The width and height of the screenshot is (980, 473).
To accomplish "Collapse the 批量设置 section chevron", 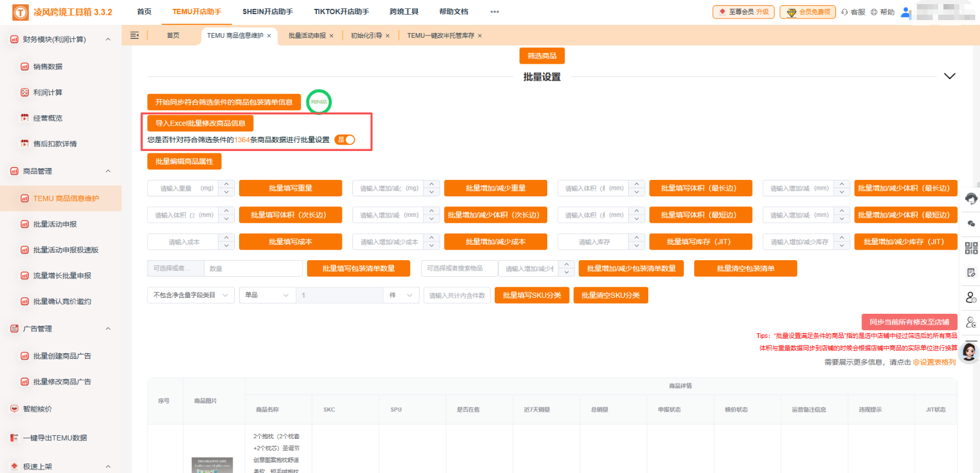I will (x=949, y=76).
